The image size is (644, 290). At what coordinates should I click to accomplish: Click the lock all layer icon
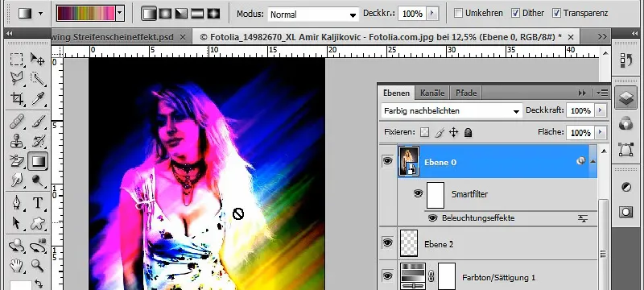[x=468, y=132]
